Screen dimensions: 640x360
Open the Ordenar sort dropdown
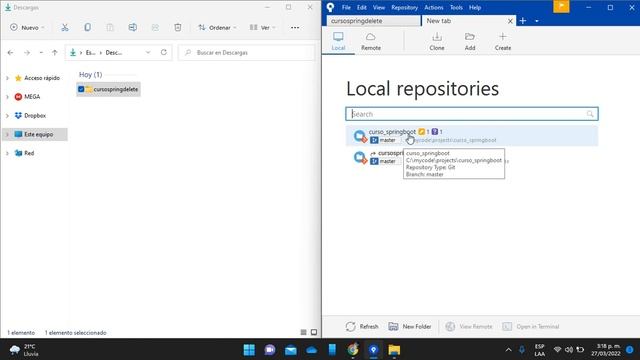[217, 27]
